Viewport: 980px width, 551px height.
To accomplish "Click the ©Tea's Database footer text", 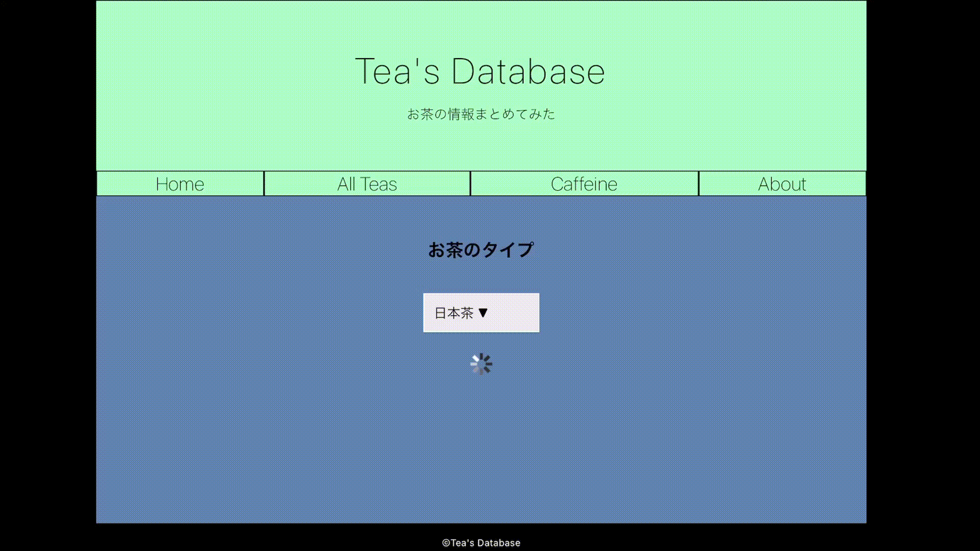I will coord(481,543).
